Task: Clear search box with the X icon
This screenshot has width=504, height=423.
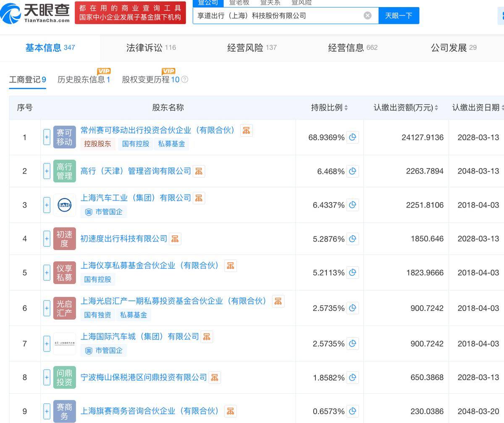Action: coord(367,16)
